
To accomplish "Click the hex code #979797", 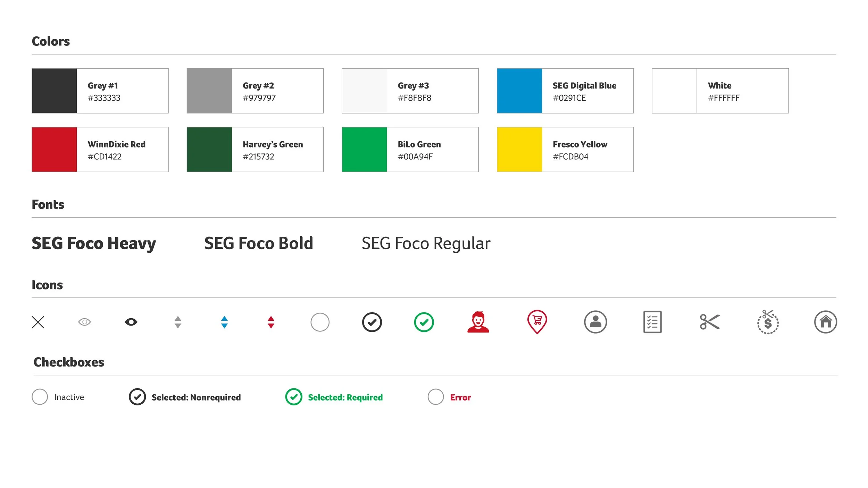I will (x=259, y=98).
